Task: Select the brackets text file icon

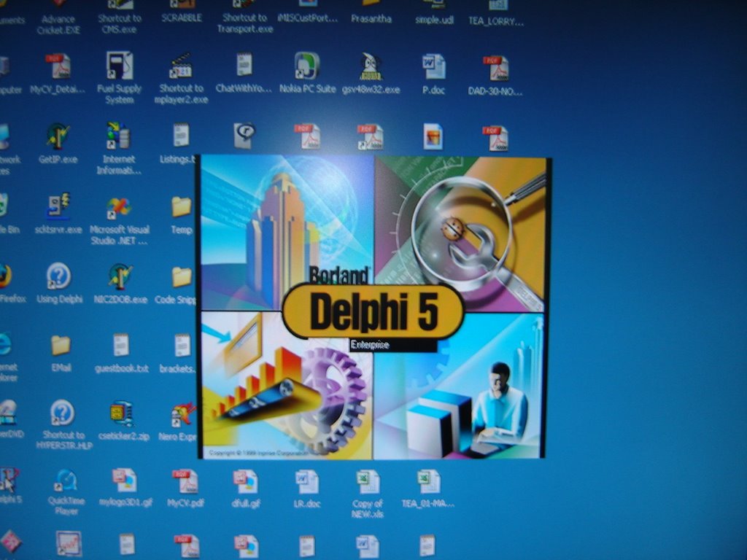Action: (182, 345)
